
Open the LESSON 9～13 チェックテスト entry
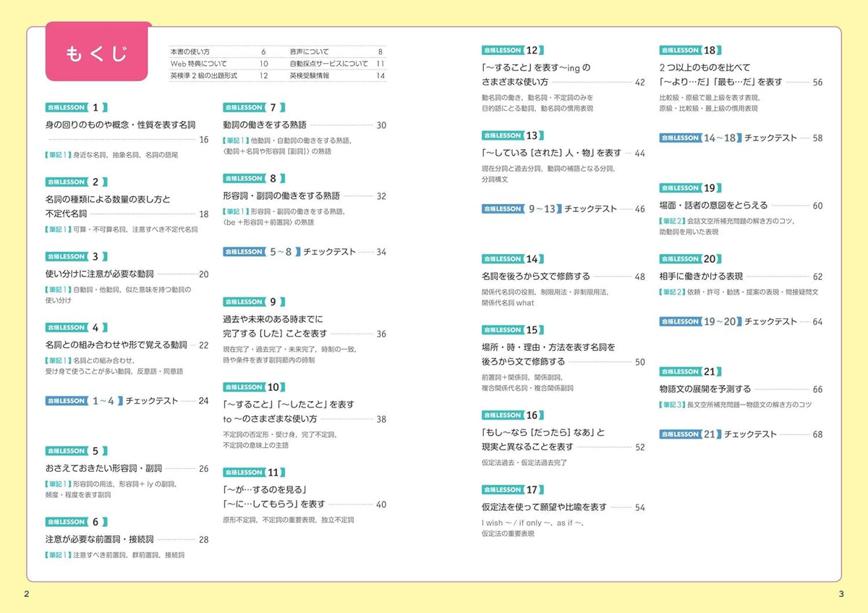[549, 208]
